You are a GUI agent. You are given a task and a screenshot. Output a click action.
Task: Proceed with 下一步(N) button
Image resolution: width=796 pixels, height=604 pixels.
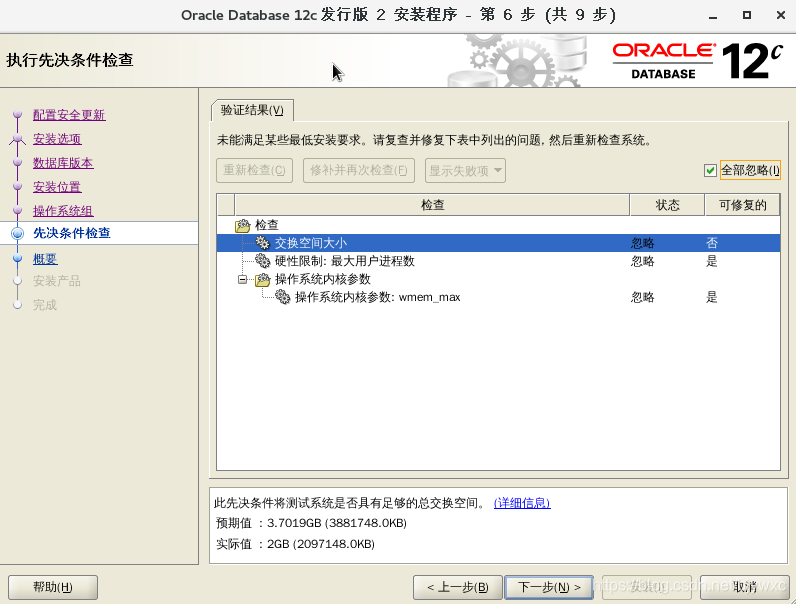point(549,587)
